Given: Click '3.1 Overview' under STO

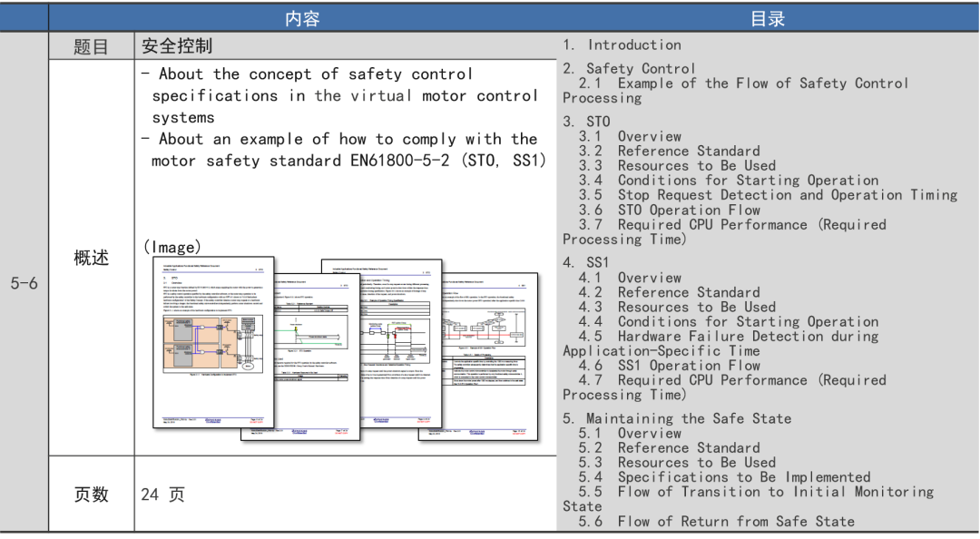Looking at the screenshot, I should pos(630,136).
